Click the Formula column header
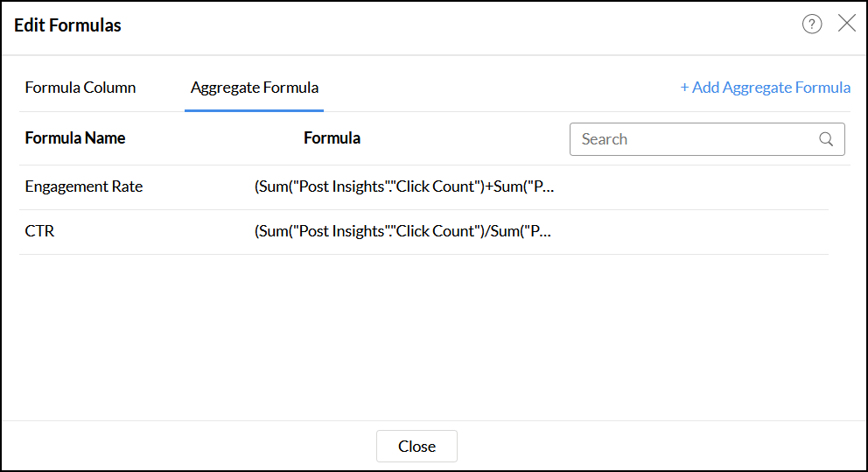 tap(332, 138)
